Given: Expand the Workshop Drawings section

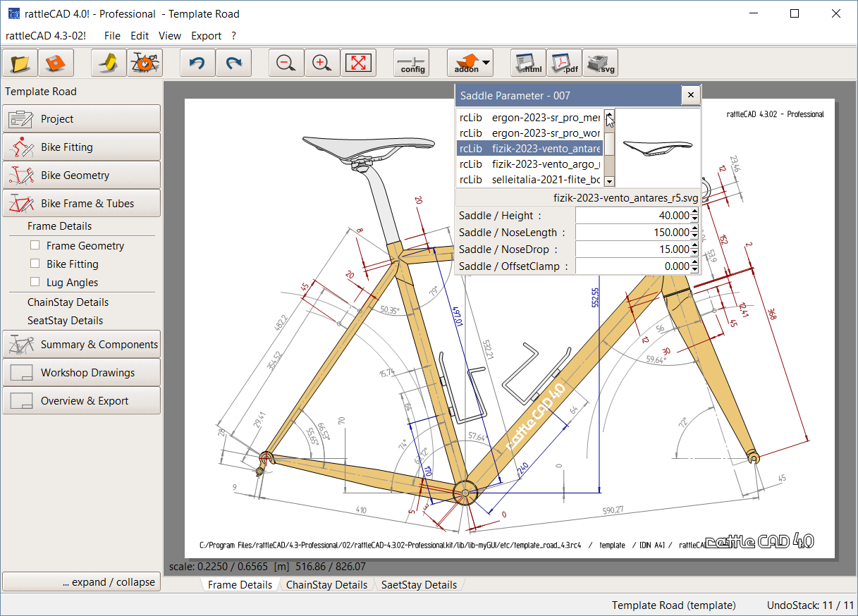Looking at the screenshot, I should (x=81, y=372).
